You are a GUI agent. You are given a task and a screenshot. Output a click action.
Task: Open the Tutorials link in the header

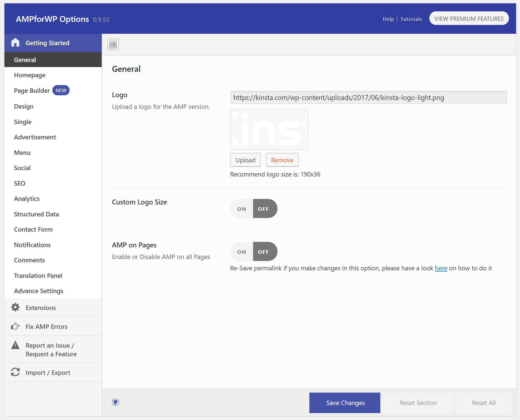pos(411,19)
